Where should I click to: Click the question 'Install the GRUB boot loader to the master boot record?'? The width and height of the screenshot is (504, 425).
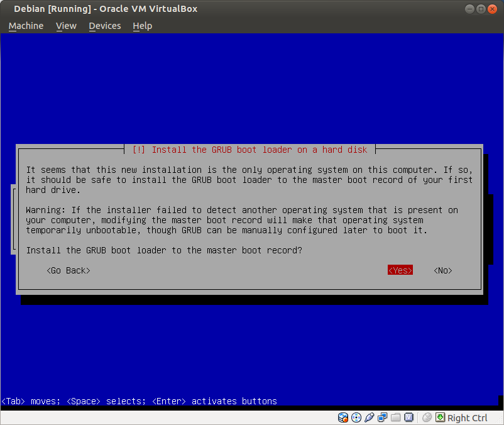(x=164, y=250)
